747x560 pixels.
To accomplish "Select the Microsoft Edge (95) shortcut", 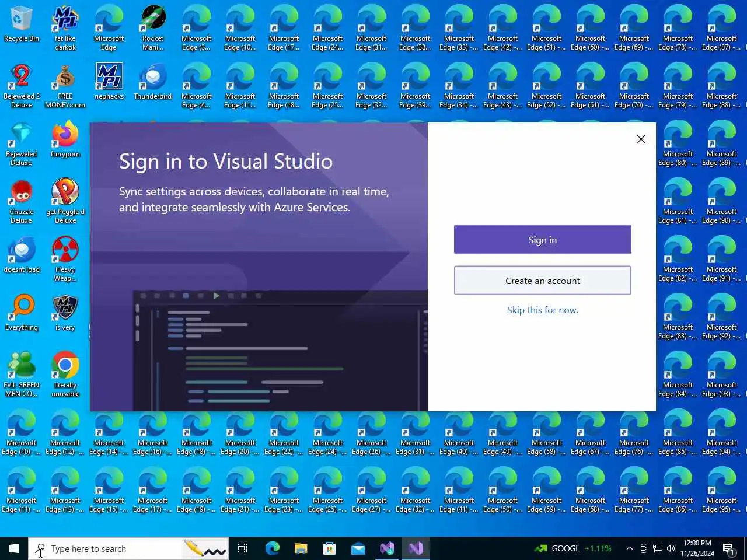I will point(722,490).
